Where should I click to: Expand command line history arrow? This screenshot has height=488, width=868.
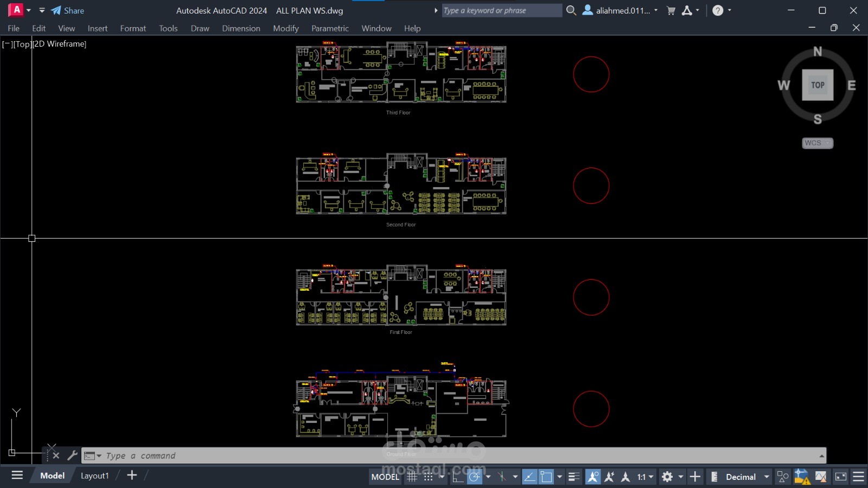[x=821, y=456]
